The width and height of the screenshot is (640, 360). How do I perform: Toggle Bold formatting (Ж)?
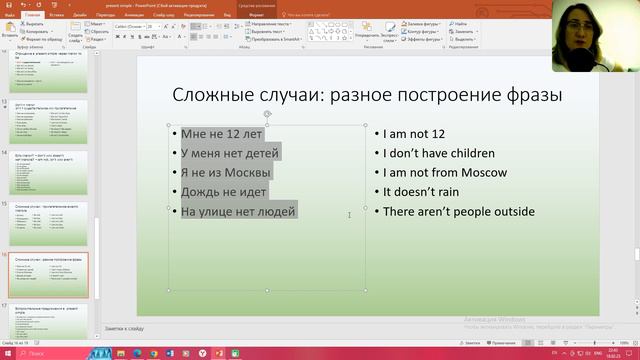[x=118, y=37]
